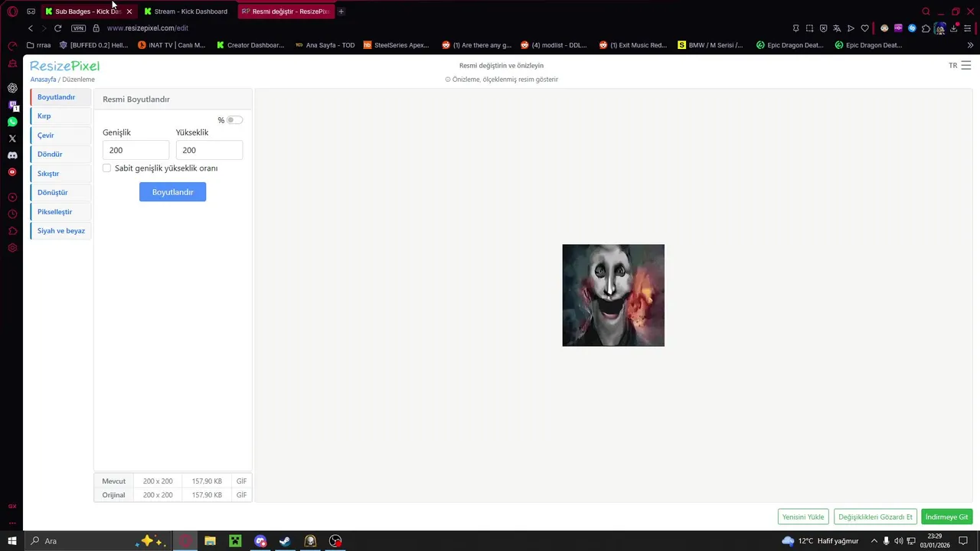Open the Creator Dashboard bookmark
980x551 pixels.
coord(250,45)
